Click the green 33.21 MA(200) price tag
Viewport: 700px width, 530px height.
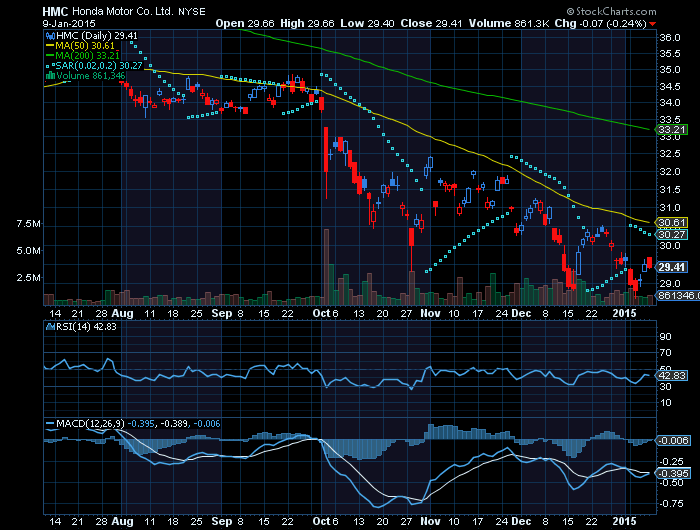point(671,129)
